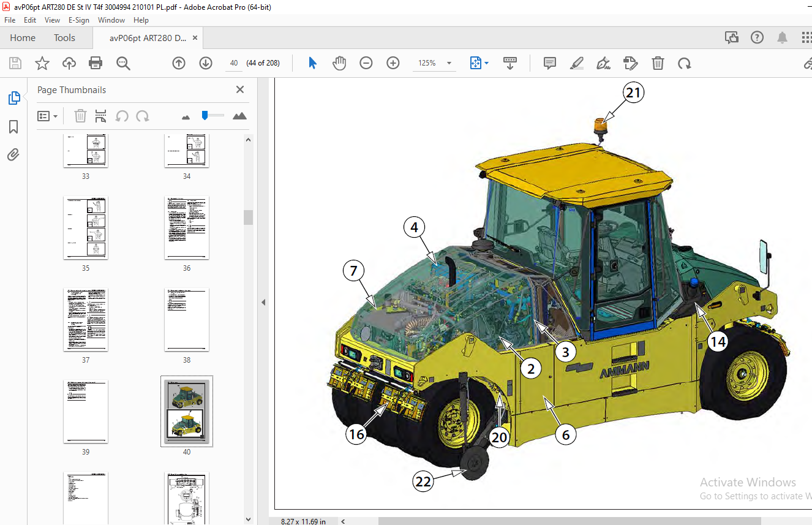Select page 36 thumbnail
Screen dimensions: 812x525
pos(187,228)
